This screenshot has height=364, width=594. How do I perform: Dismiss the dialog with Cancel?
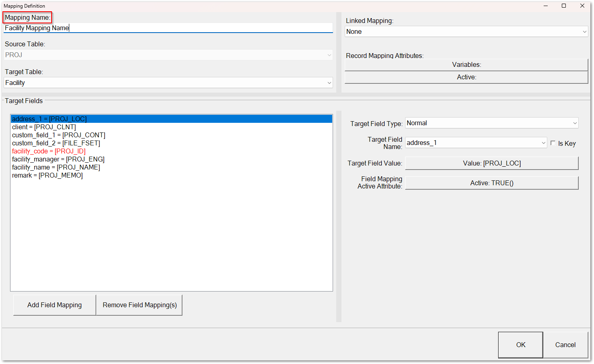565,345
